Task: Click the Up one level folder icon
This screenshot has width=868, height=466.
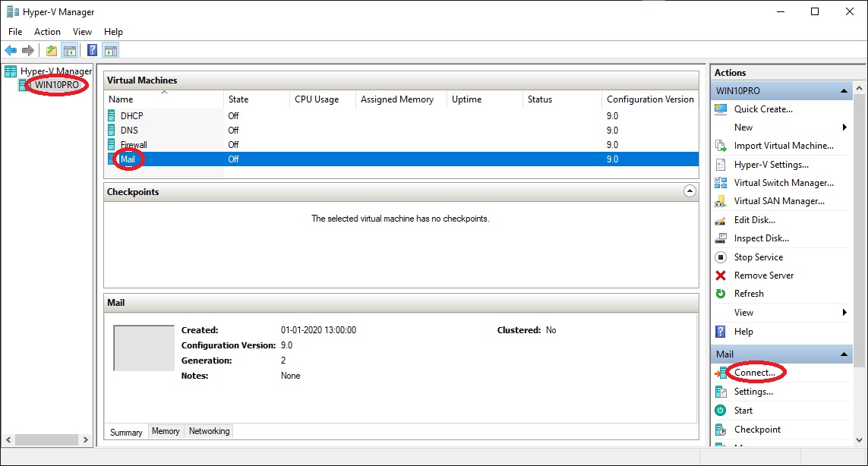Action: pyautogui.click(x=52, y=51)
